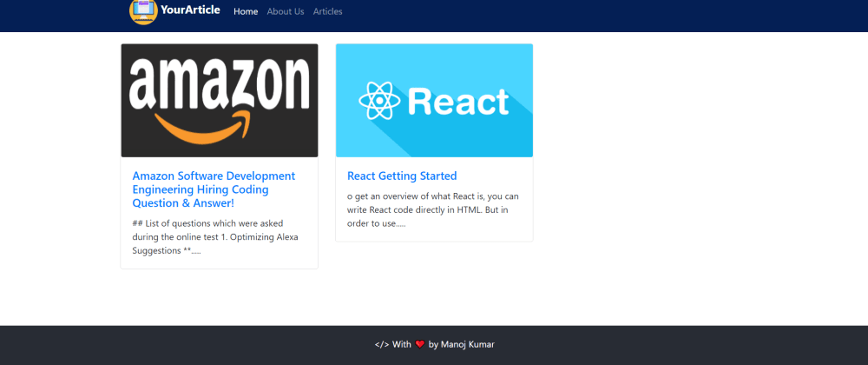Go to the Articles nav link
The width and height of the screenshot is (868, 365).
tap(328, 11)
